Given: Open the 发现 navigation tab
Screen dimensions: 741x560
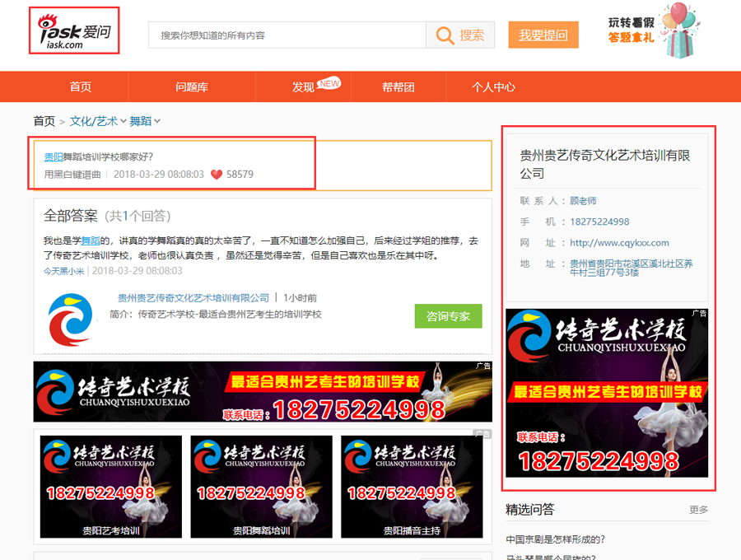Looking at the screenshot, I should click(x=303, y=87).
